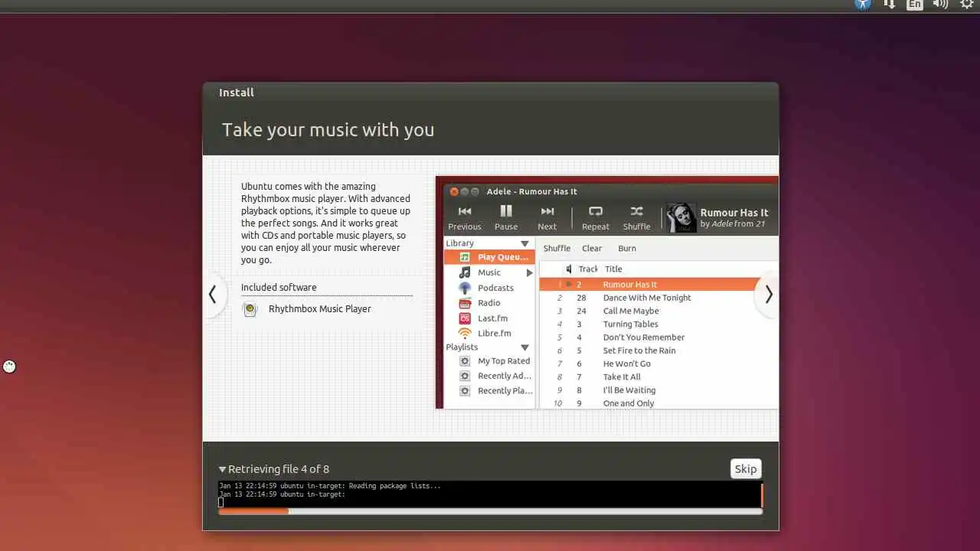Image resolution: width=980 pixels, height=551 pixels.
Task: Select the One and Only track
Action: [x=658, y=403]
